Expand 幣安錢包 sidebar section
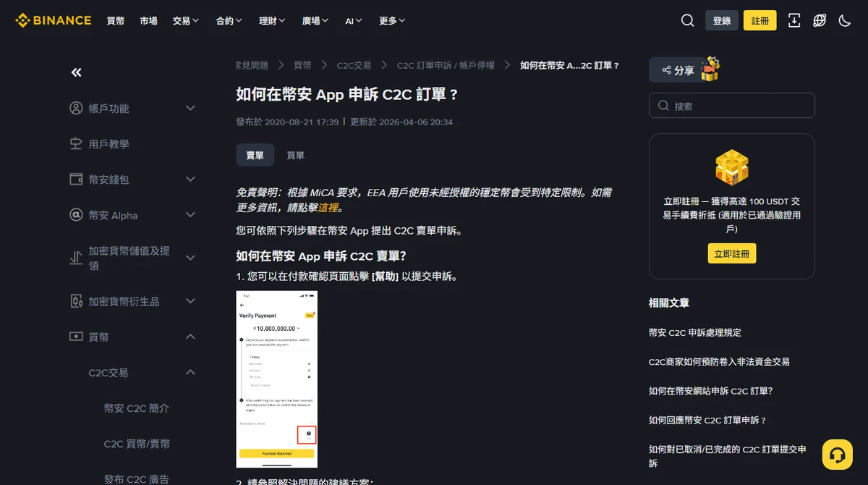The width and height of the screenshot is (868, 485). click(191, 179)
